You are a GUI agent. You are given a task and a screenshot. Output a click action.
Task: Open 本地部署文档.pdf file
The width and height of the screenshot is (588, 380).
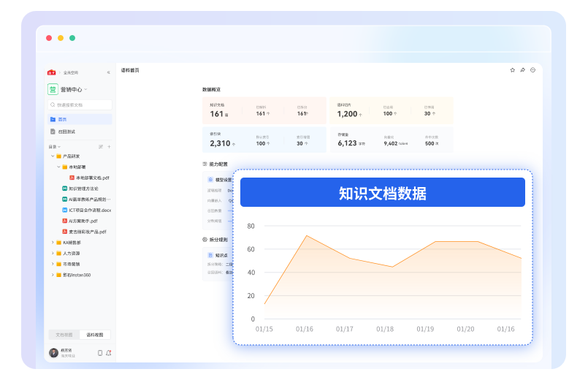coord(89,178)
